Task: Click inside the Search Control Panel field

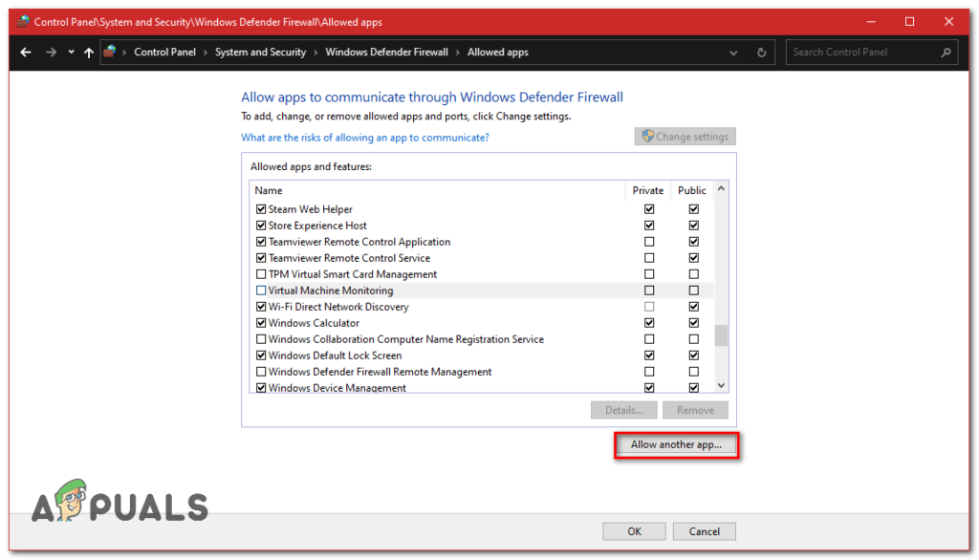Action: (x=860, y=52)
